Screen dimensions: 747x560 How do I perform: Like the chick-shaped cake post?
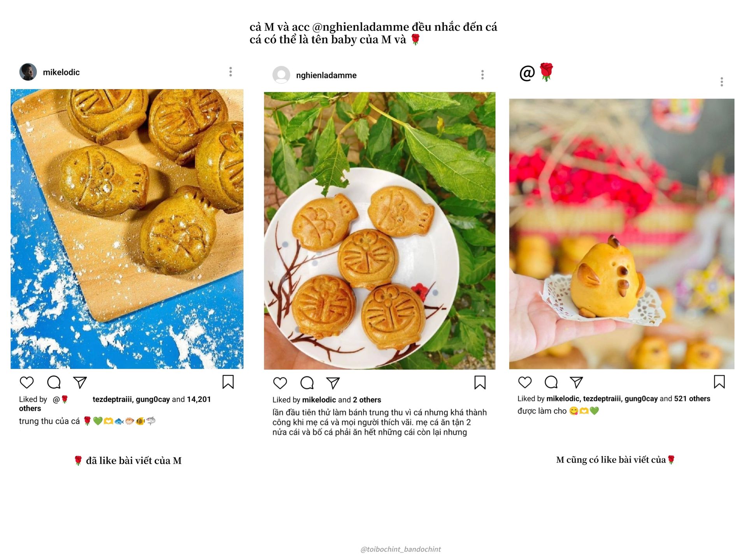click(x=525, y=382)
